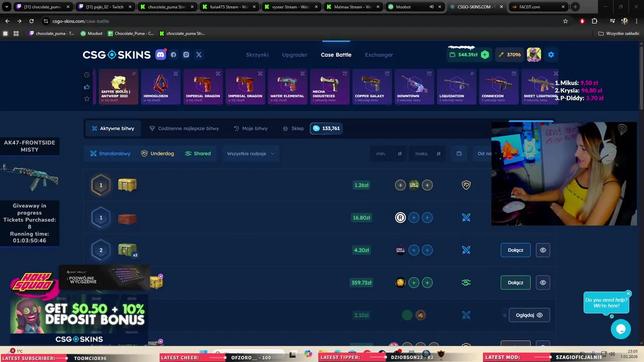644x362 pixels.
Task: Click the gold case in 1.26zł row
Action: [x=127, y=185]
